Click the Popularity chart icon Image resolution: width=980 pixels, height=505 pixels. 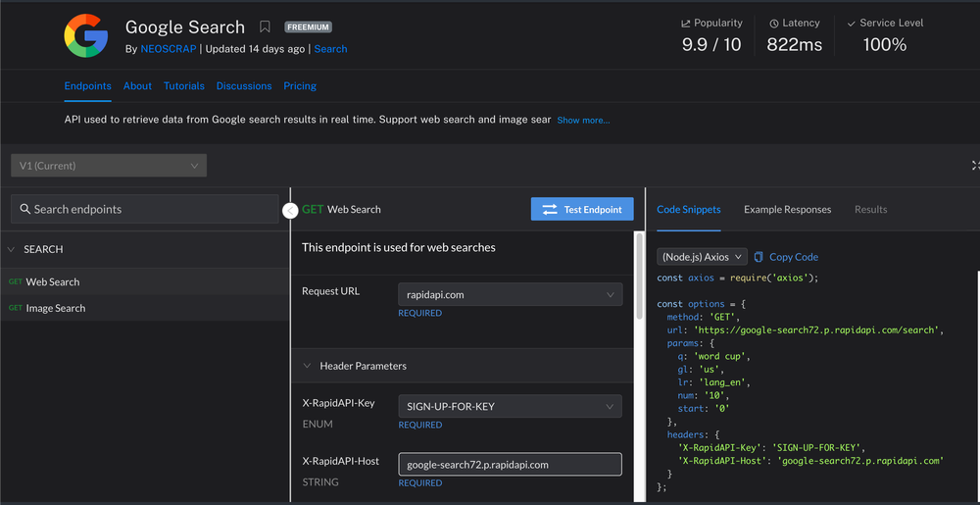tap(686, 23)
